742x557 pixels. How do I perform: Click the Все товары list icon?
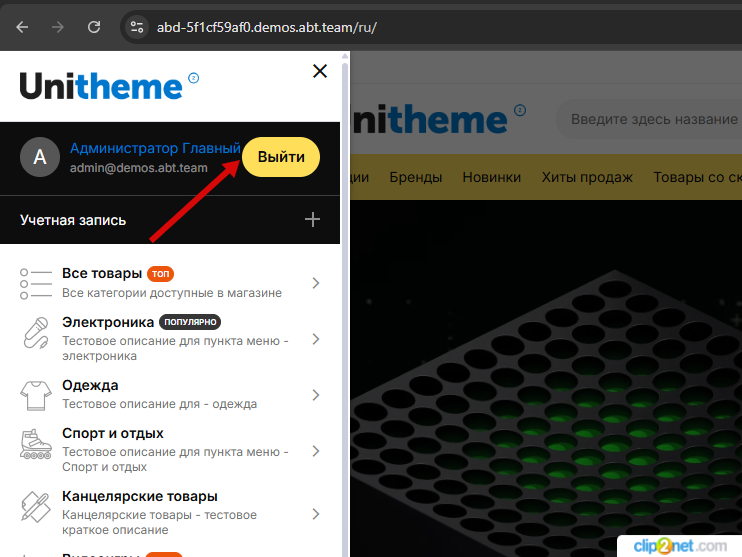click(36, 283)
